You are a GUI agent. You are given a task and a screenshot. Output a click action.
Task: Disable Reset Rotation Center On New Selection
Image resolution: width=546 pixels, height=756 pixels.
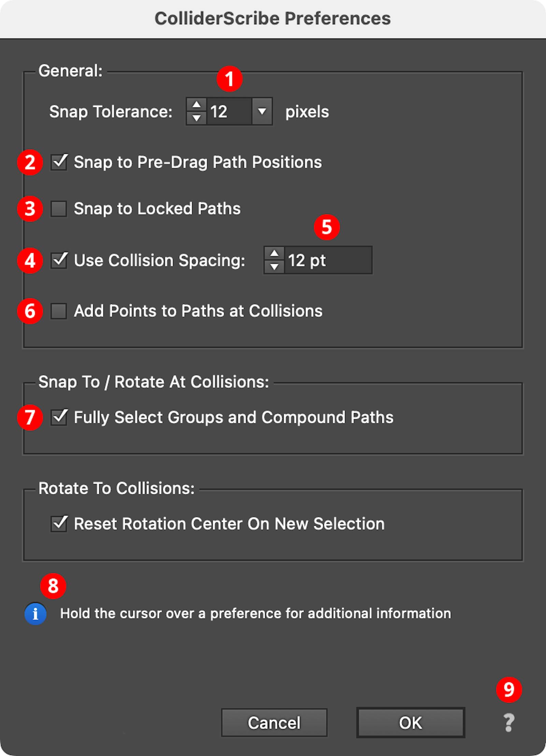pos(59,524)
